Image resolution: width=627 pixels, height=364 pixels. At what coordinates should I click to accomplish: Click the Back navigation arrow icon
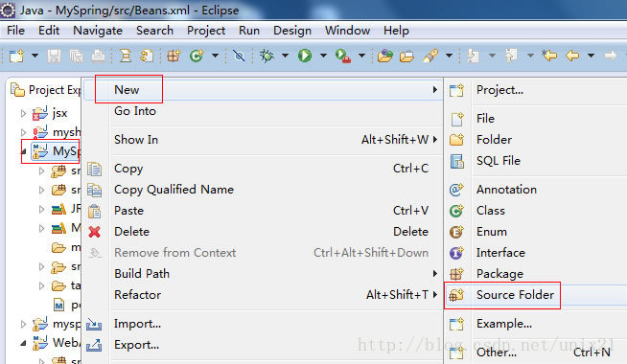572,56
